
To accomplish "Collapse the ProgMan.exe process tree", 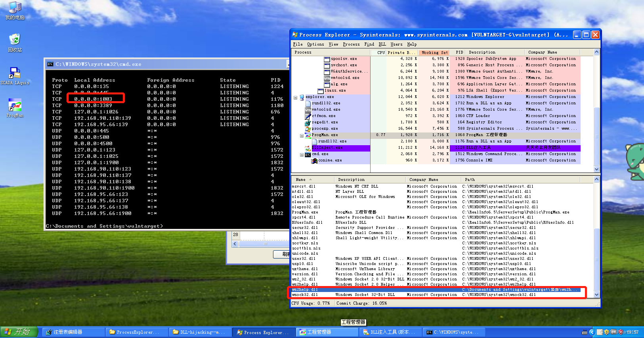I will (x=302, y=135).
